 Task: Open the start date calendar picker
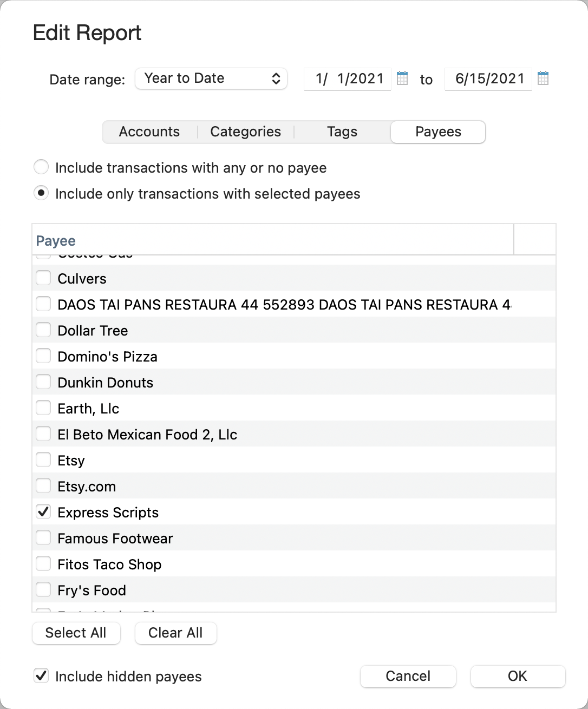402,78
